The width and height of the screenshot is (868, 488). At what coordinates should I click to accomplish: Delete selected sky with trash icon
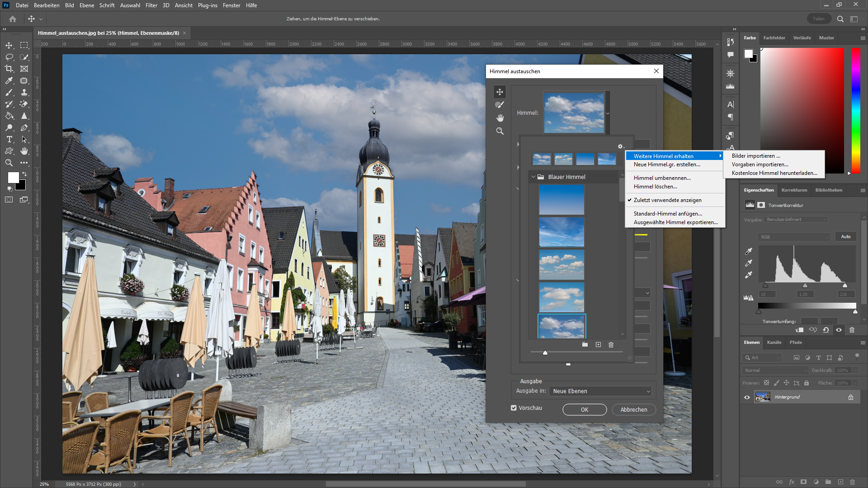pos(611,345)
